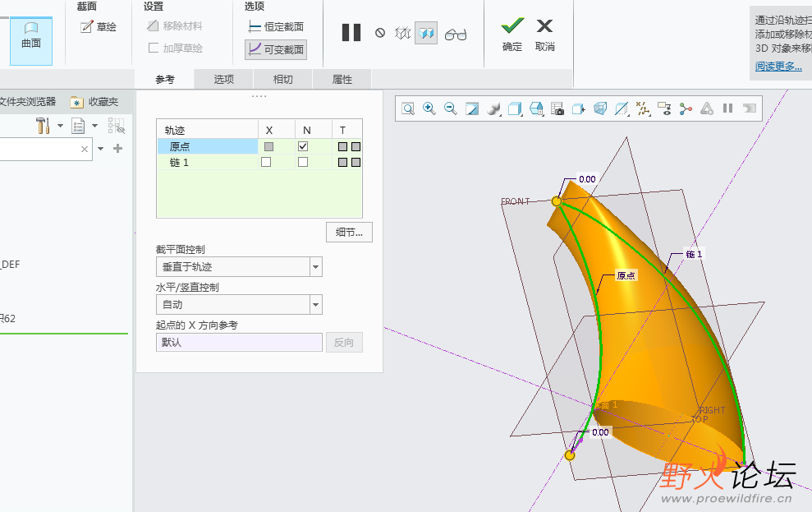Click the glasses preview icon
Viewport: 812px width, 512px height.
[456, 34]
